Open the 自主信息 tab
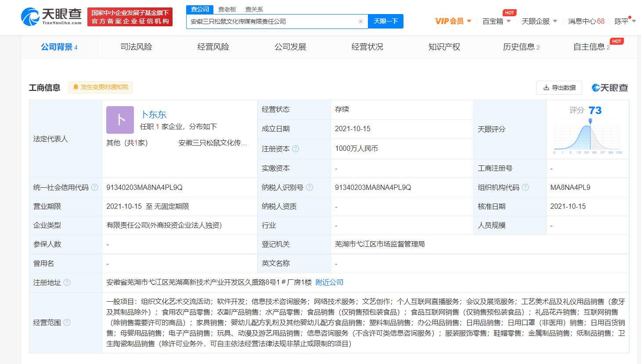Viewport: 641px width, 364px height. pyautogui.click(x=591, y=47)
